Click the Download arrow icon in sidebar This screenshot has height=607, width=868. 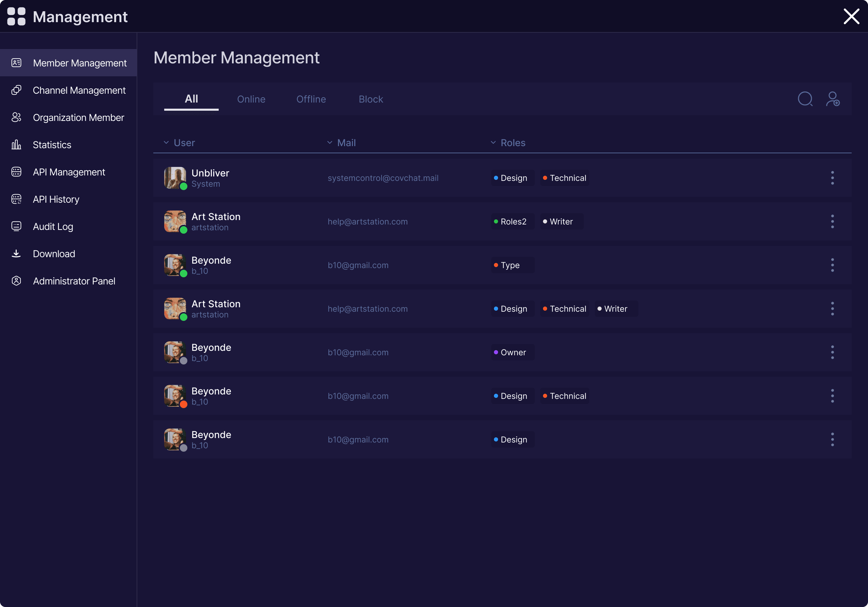(x=16, y=254)
